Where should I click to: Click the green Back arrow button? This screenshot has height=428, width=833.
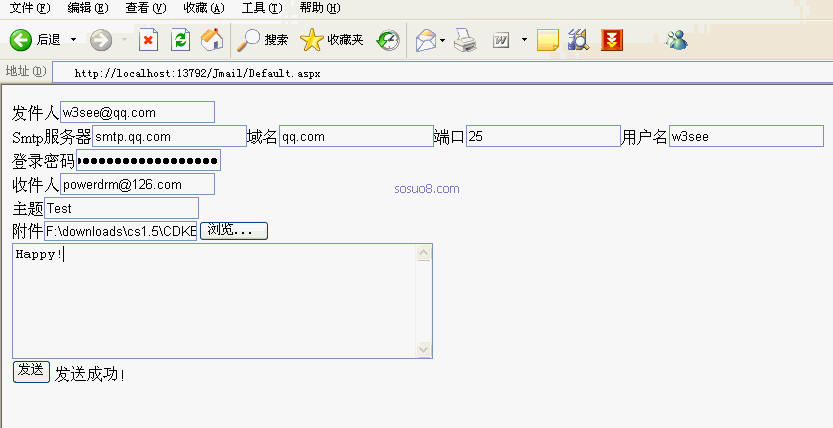(22, 40)
